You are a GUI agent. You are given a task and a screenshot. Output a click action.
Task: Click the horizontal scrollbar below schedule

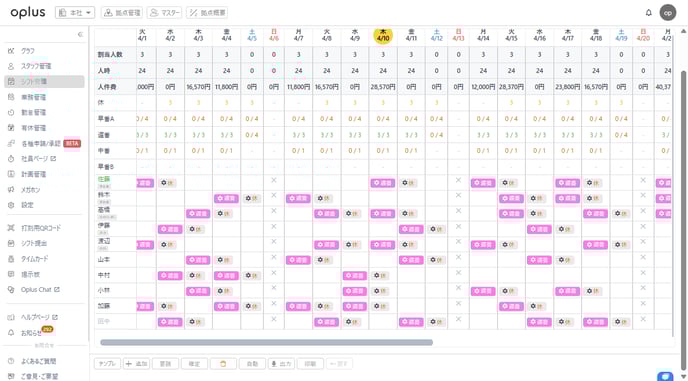click(266, 342)
